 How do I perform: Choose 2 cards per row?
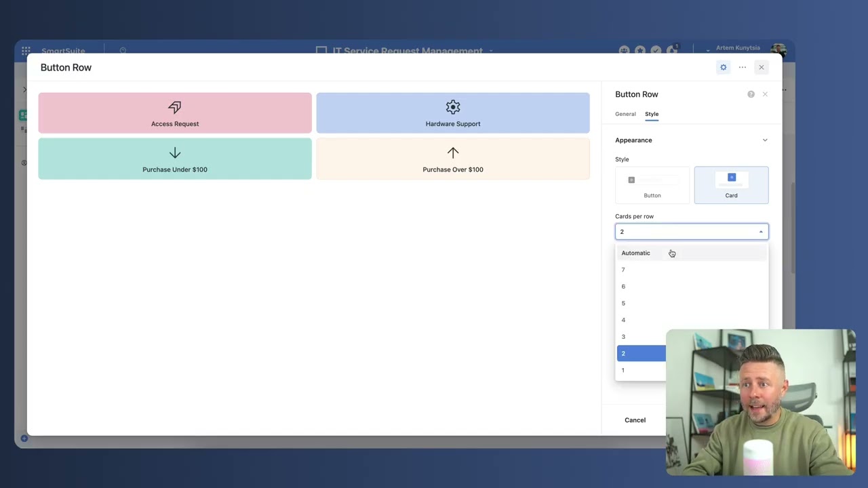coord(642,353)
